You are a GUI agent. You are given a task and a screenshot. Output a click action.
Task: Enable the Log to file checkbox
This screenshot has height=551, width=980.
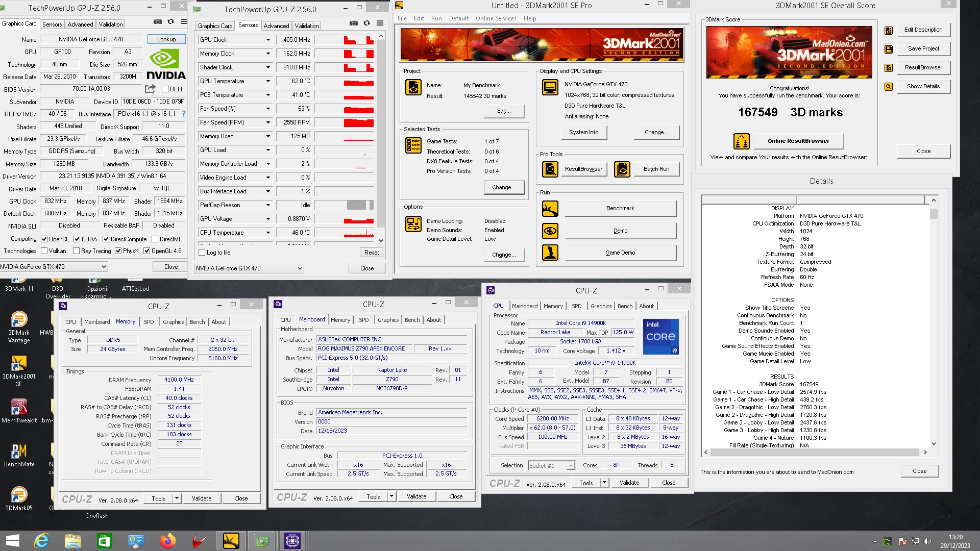click(x=202, y=253)
